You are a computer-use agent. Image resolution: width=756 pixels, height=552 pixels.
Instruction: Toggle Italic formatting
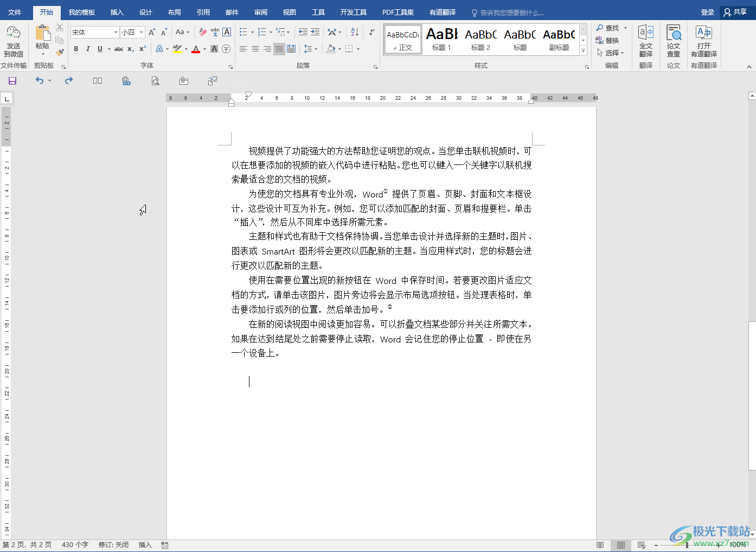click(x=88, y=49)
